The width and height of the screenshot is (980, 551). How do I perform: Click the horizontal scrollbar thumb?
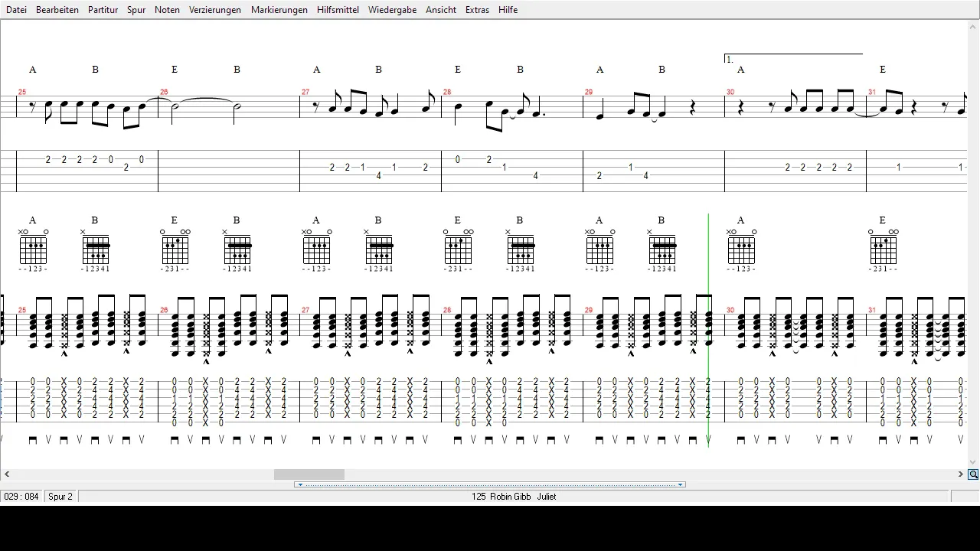(309, 474)
